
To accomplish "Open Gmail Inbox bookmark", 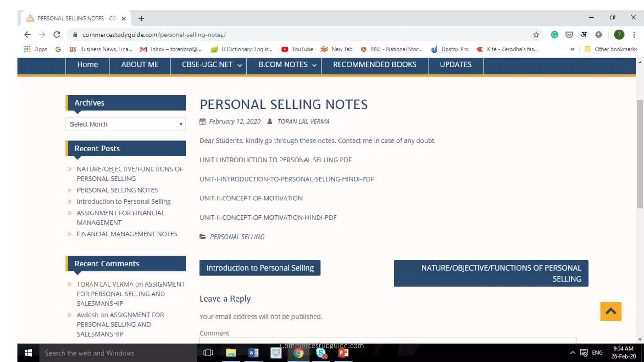I will 170,49.
